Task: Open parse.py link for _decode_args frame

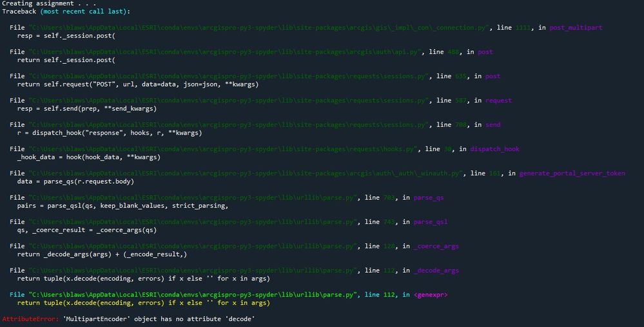Action: coord(193,271)
